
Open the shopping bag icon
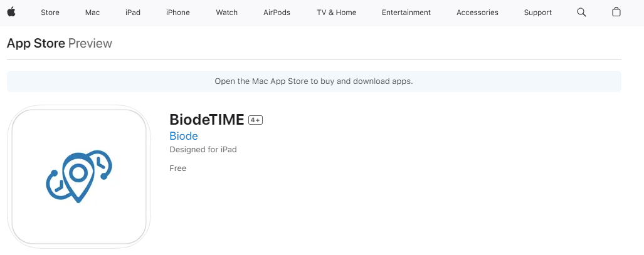tap(616, 12)
